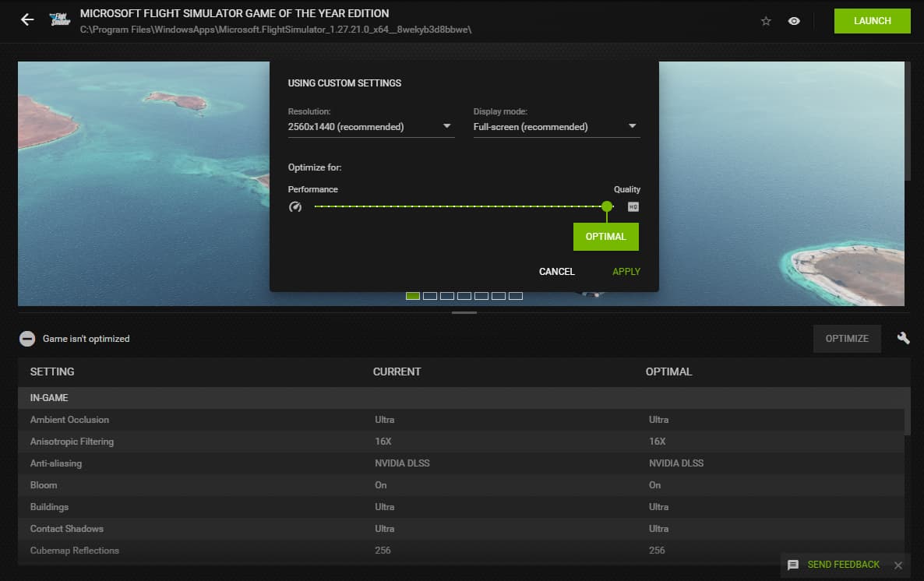
Task: Dismiss the Send Feedback banner
Action: click(x=898, y=565)
